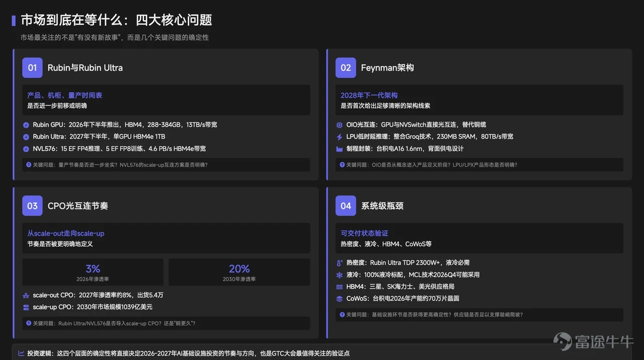Click the 01 number badge
644x360 pixels.
(x=32, y=67)
